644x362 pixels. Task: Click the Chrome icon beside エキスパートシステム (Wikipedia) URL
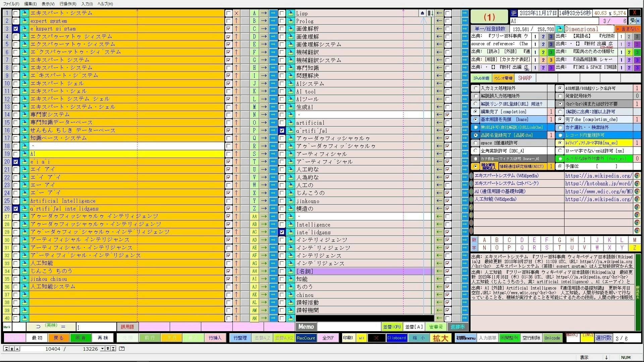click(637, 176)
